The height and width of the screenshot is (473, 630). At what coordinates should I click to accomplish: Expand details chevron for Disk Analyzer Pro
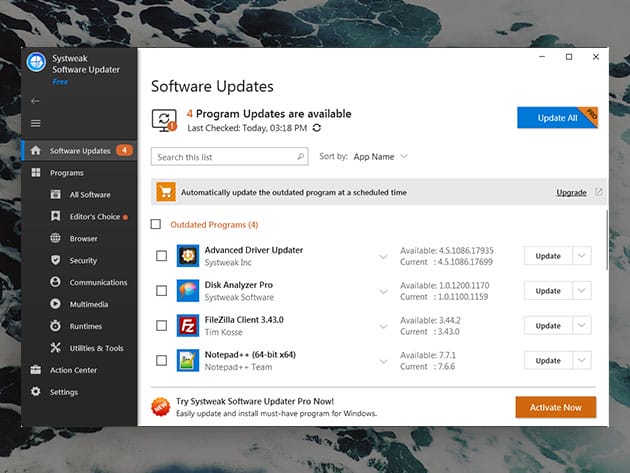(383, 291)
